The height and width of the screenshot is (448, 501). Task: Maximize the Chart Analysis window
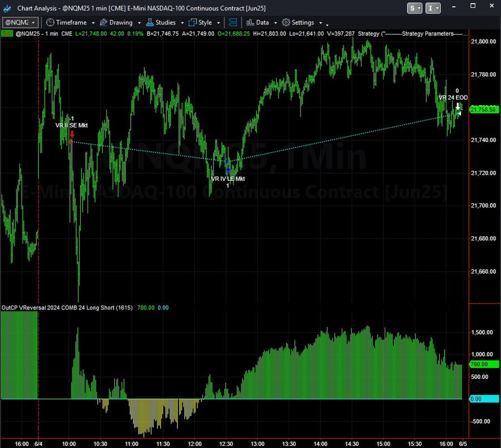click(x=473, y=6)
